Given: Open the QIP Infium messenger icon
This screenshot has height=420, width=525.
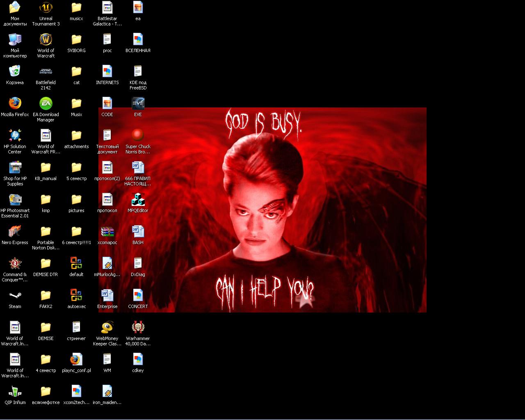Looking at the screenshot, I should click(x=15, y=391).
